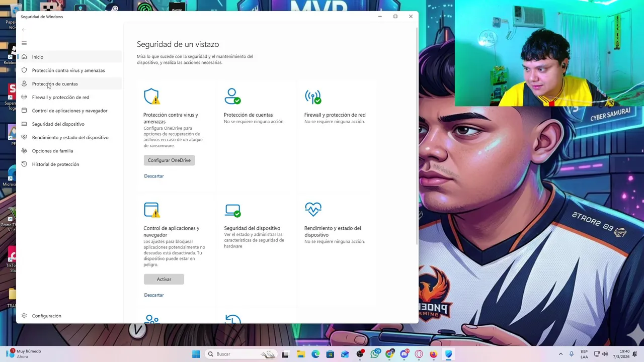The width and height of the screenshot is (644, 362).
Task: Click the Security window vertical scrollbar
Action: coord(417,136)
